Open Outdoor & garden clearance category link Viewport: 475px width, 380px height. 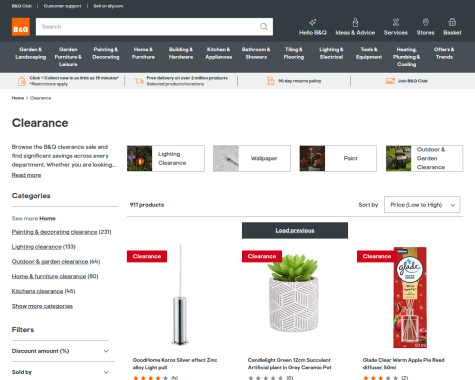point(50,261)
